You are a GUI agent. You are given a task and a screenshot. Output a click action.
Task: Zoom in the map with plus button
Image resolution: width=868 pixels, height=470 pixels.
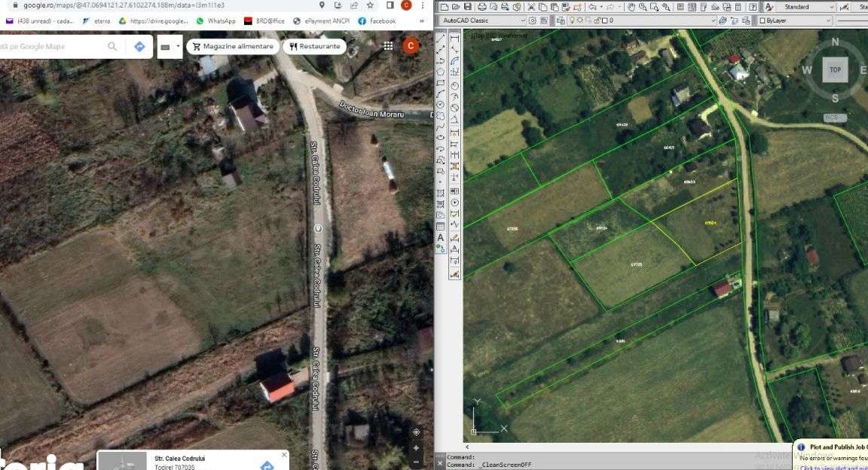tap(416, 448)
